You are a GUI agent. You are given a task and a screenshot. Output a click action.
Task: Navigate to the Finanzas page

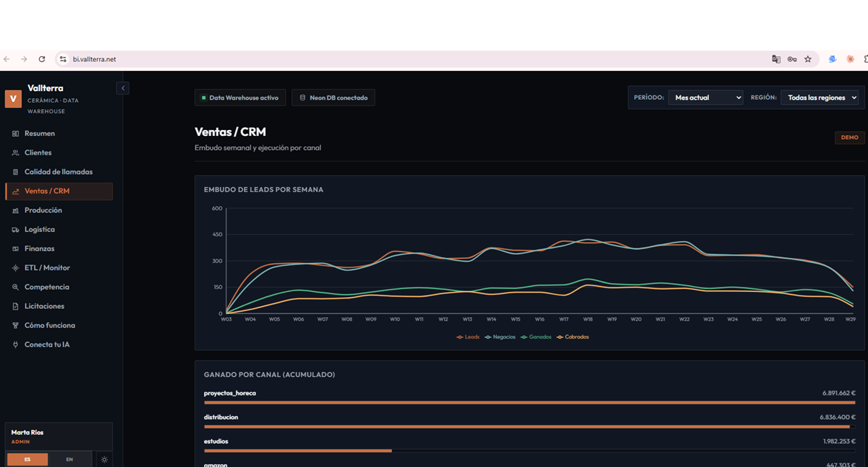(58, 248)
